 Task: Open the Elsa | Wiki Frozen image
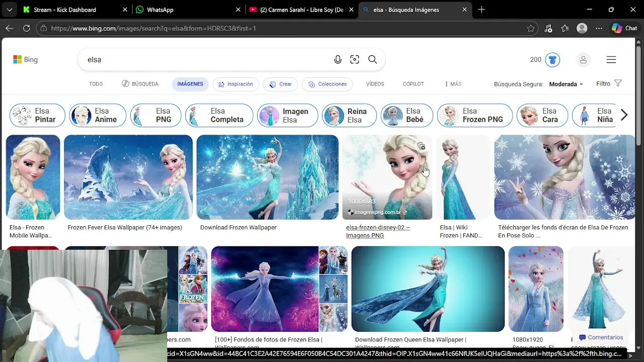click(x=463, y=177)
